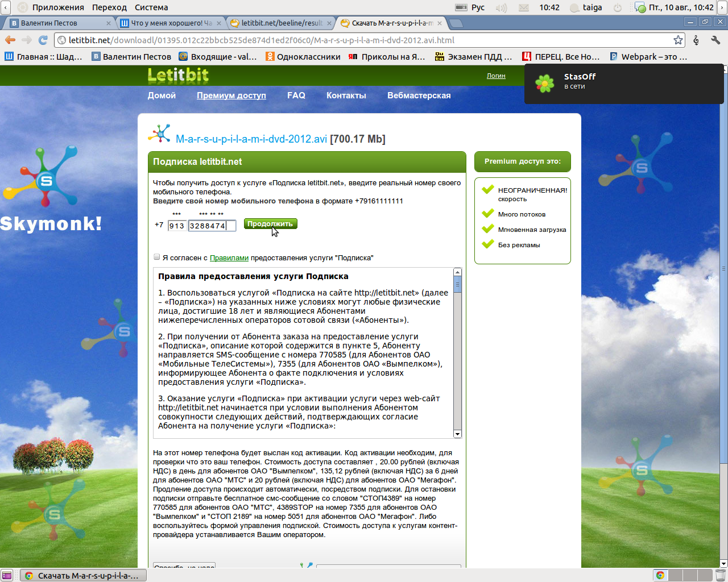Screen dimensions: 728x582
Task: Open the 'Webpark – это' bookmark
Action: tap(648, 57)
